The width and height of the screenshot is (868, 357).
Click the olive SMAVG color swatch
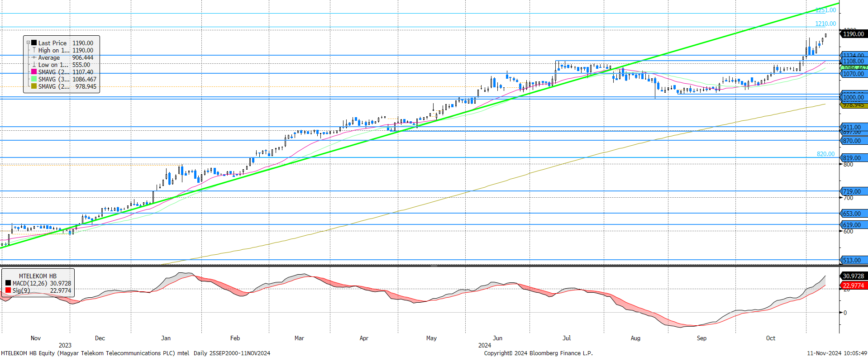coord(34,86)
